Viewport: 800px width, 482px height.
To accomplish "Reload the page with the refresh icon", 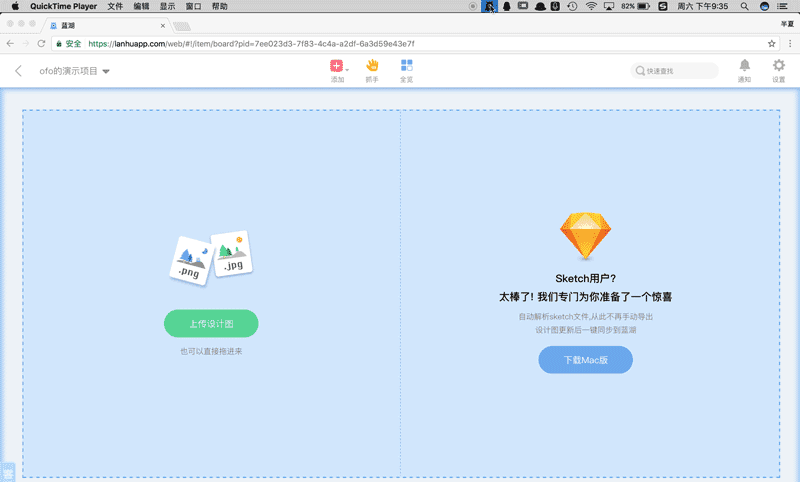I will click(41, 44).
